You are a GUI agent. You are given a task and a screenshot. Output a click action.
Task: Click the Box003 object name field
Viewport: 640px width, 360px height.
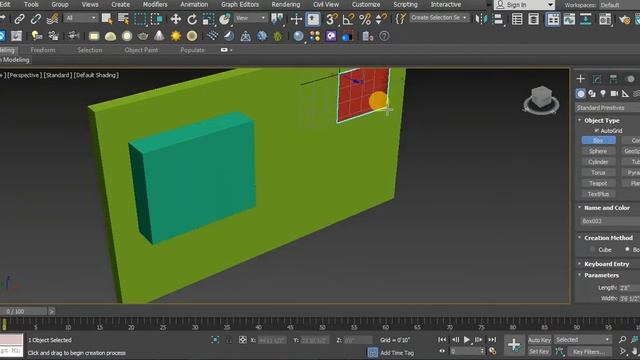point(610,221)
